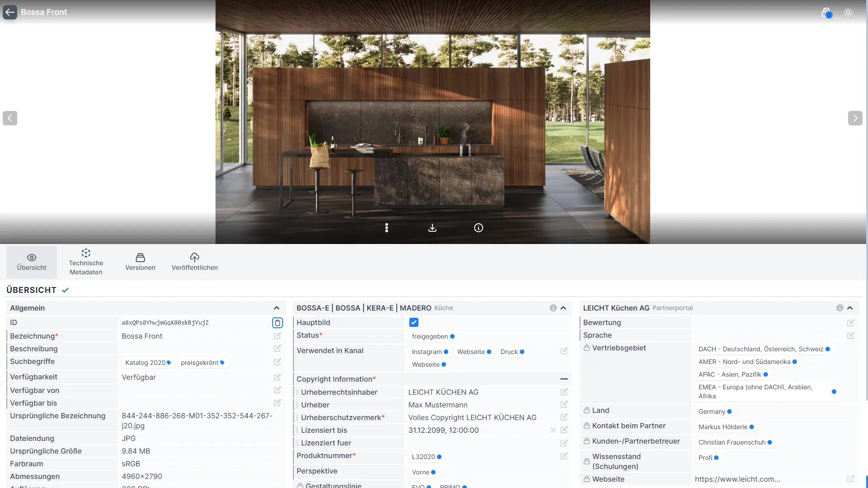Download the Bossa Front image
868x488 pixels.
pos(432,228)
